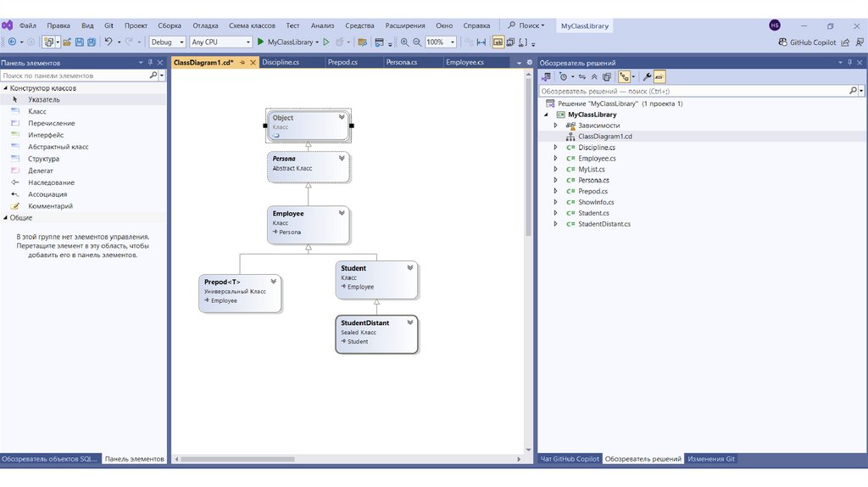Expand the Employee class box chevron
The width and height of the screenshot is (868, 487).
[342, 213]
